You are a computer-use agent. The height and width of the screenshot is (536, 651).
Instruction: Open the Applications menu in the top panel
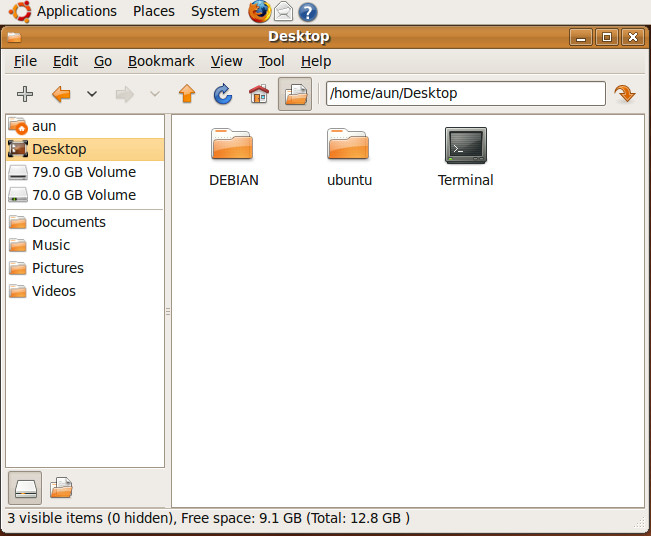(77, 11)
